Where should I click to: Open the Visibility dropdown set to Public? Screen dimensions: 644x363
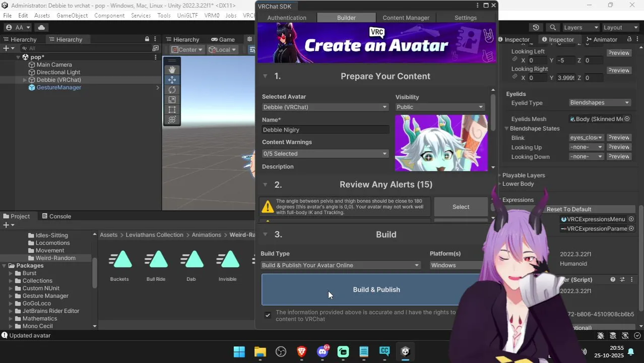tap(440, 107)
